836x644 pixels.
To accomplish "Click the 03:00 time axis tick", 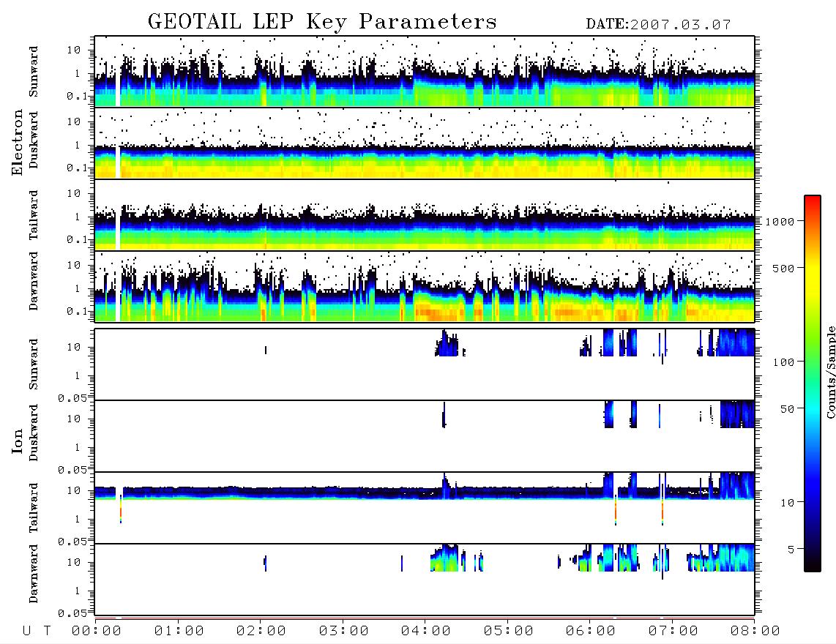I will [343, 632].
